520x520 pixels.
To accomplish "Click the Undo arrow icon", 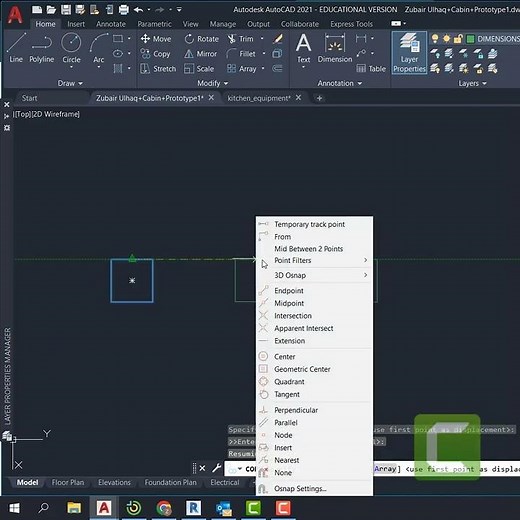I will 138,10.
